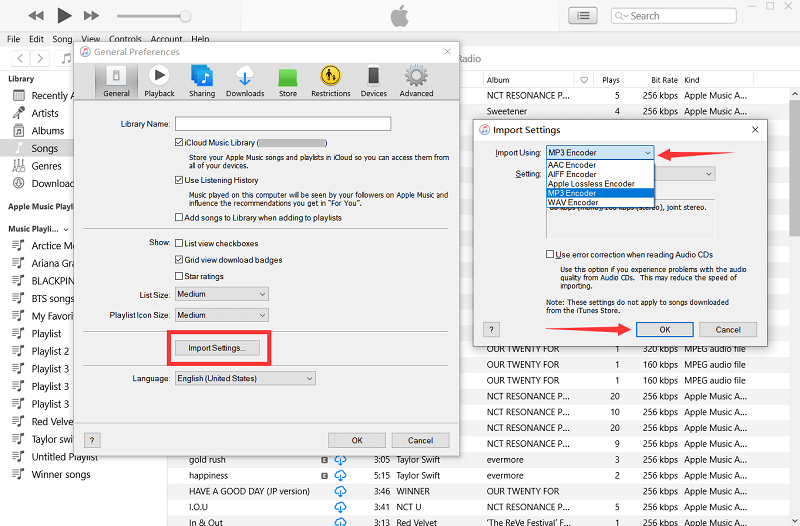
Task: Click the fast forward next track button
Action: pos(91,15)
